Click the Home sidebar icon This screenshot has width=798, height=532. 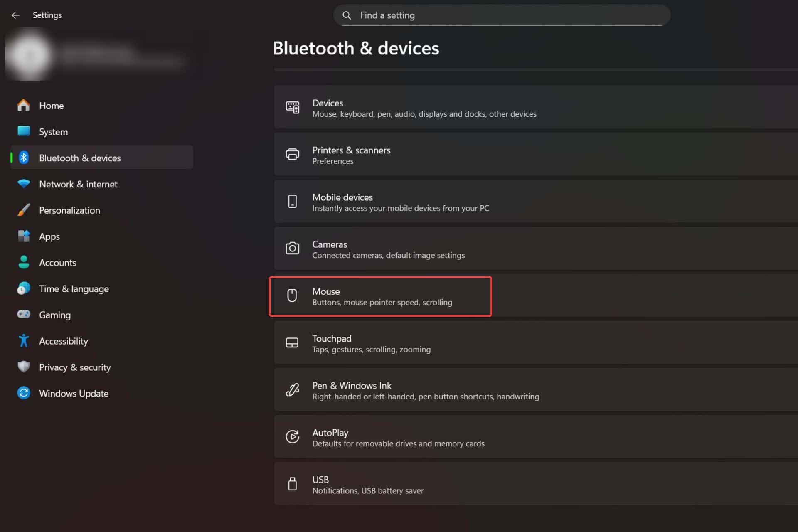[x=24, y=106]
